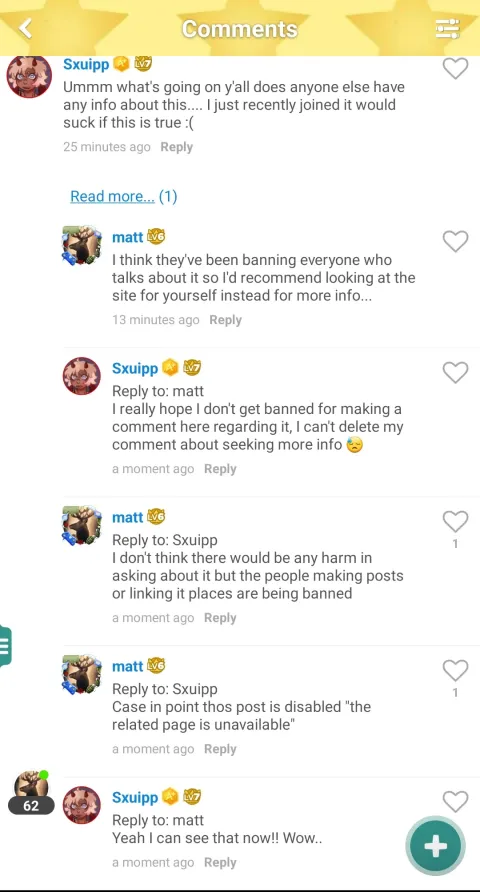Open comment sort options icon in header
This screenshot has height=892, width=480.
tap(447, 28)
